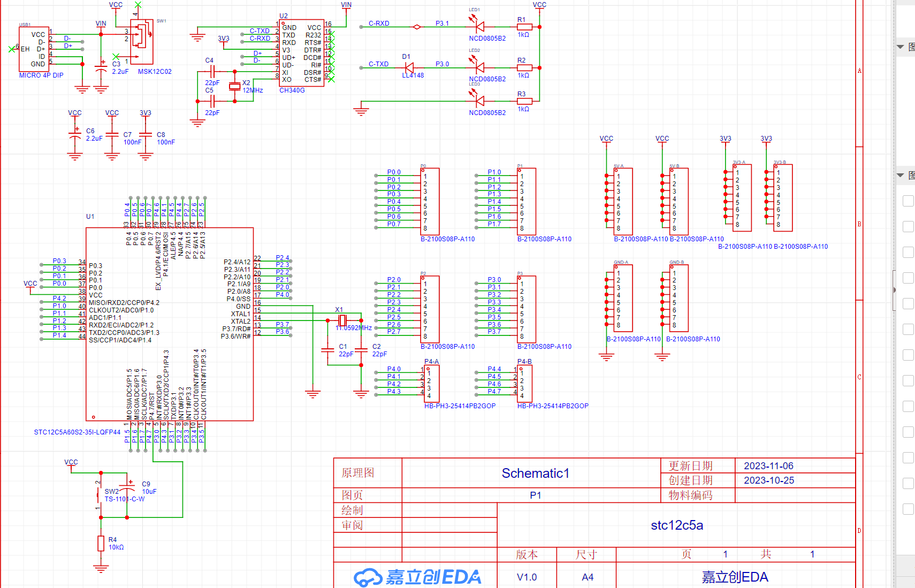Select crystal X2 12MHz symbol
The height and width of the screenshot is (588, 915).
click(234, 86)
